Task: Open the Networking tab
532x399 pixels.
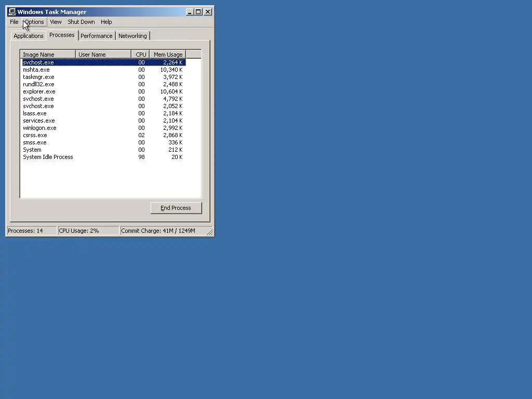Action: pos(132,36)
